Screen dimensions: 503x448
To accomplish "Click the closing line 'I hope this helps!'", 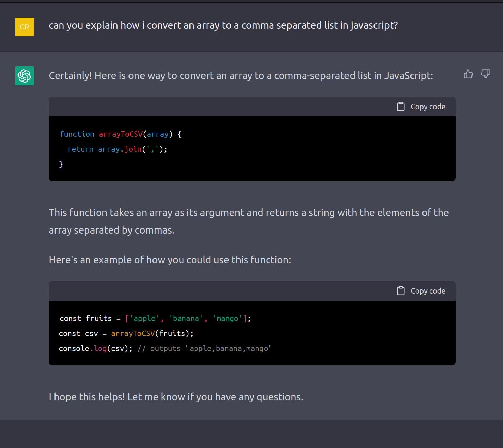I will click(176, 397).
